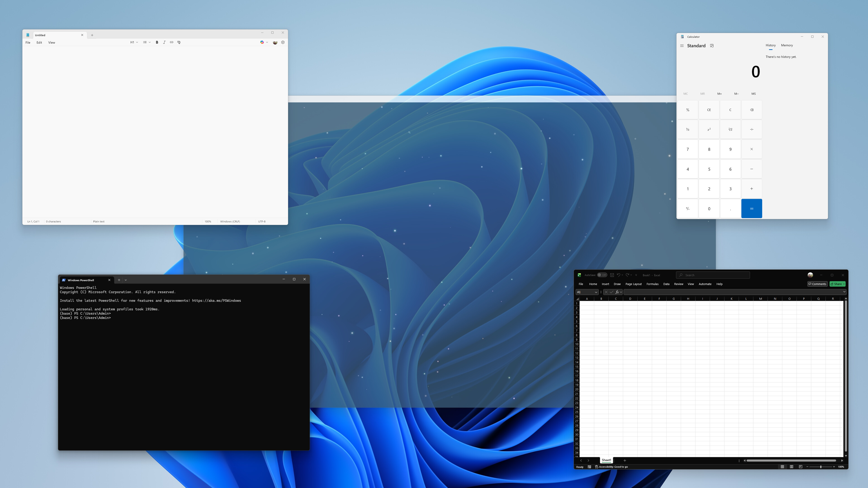The image size is (868, 488).
Task: Click the Share button in Excel
Action: (x=837, y=284)
